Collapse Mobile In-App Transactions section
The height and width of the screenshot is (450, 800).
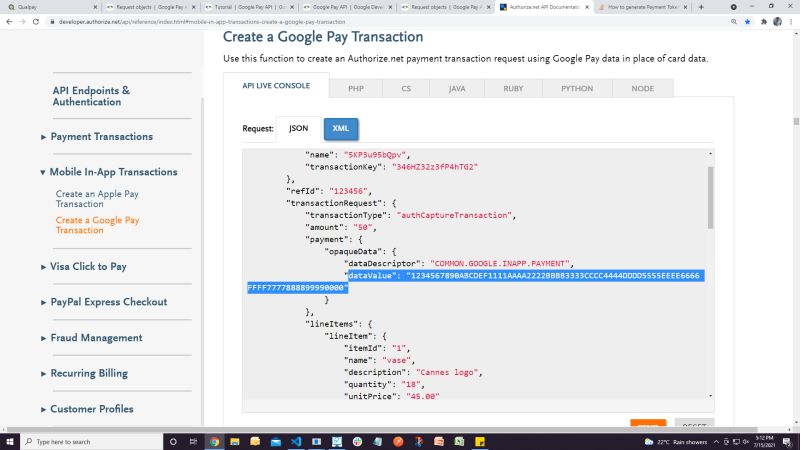click(x=108, y=172)
